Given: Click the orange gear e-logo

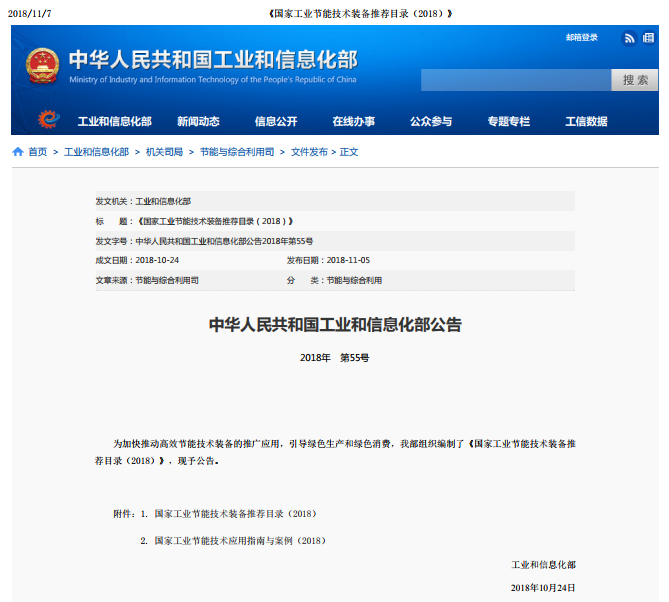Looking at the screenshot, I should coord(48,119).
